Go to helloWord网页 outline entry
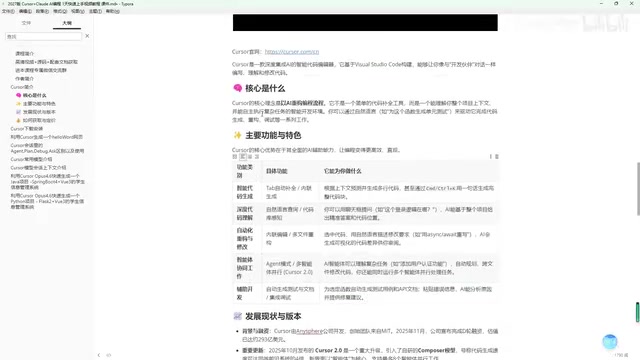The width and height of the screenshot is (640, 360). pyautogui.click(x=47, y=137)
